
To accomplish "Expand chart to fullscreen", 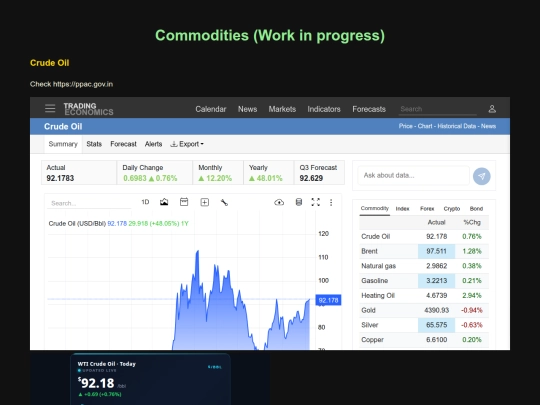I will tap(315, 202).
